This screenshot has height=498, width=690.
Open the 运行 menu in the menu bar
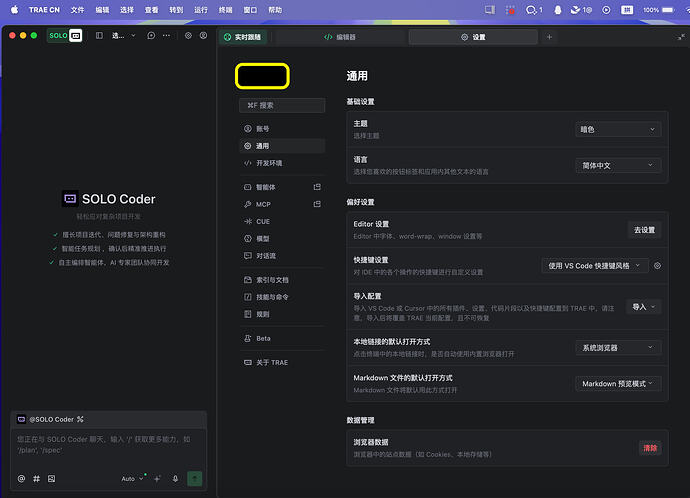[x=201, y=10]
